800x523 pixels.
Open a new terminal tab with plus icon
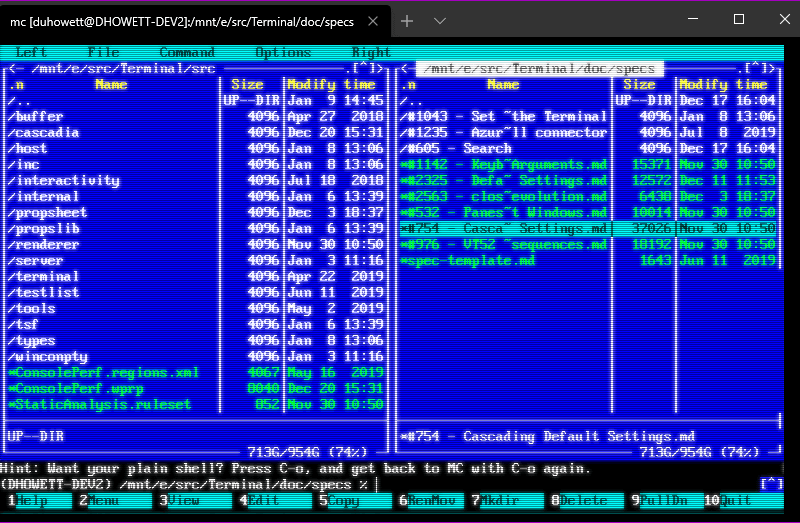tap(407, 21)
